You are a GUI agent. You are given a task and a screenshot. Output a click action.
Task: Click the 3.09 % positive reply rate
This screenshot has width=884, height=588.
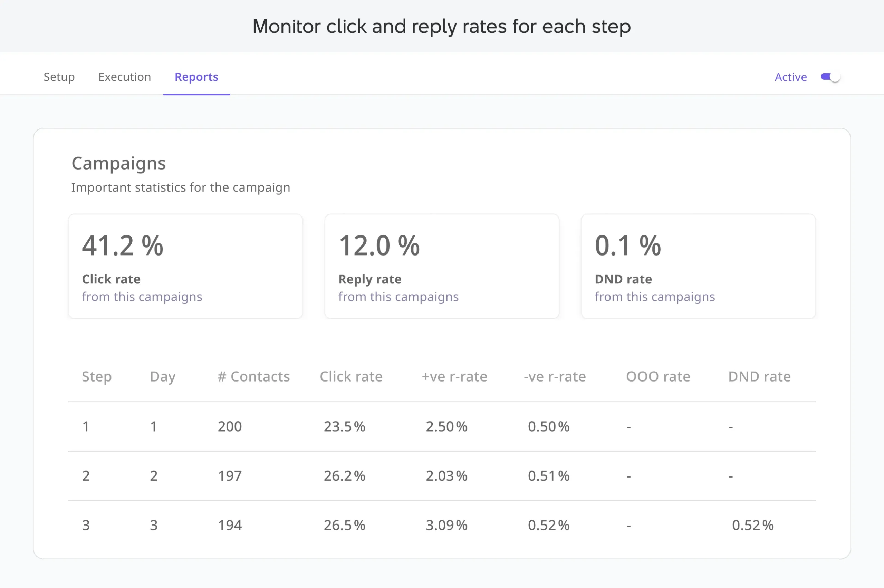[x=447, y=526]
